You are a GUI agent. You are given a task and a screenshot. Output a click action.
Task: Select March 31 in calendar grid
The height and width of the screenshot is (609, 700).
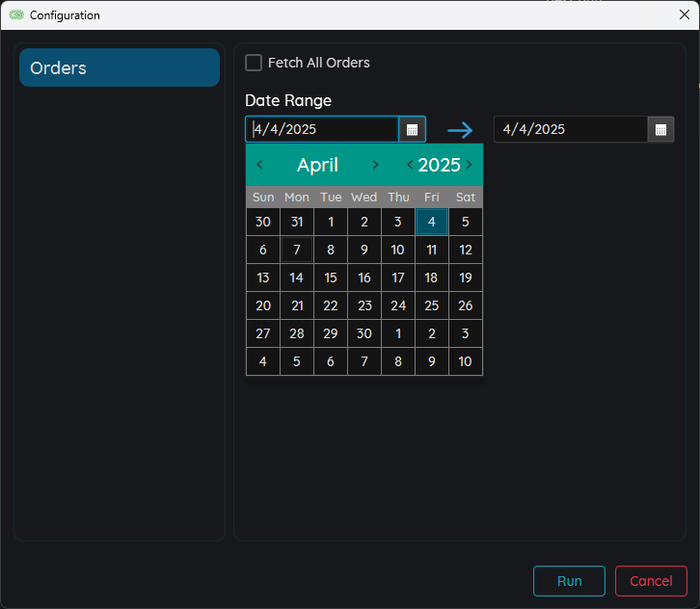(297, 222)
